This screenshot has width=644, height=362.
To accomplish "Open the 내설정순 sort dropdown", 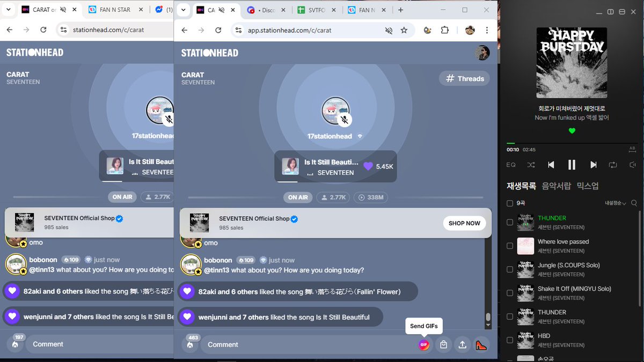I will pyautogui.click(x=616, y=203).
